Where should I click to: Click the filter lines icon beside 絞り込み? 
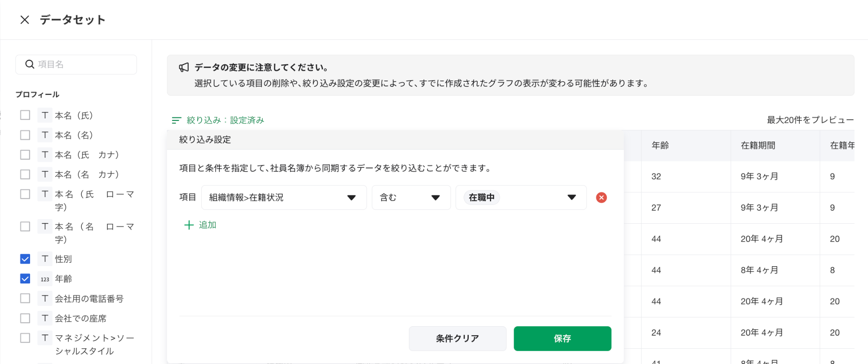click(176, 120)
